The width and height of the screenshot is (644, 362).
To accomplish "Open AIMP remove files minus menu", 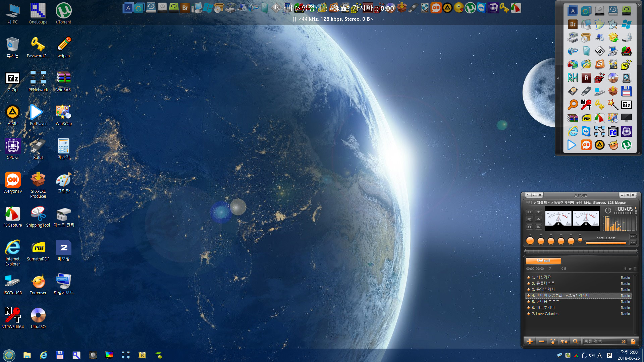I will 541,341.
